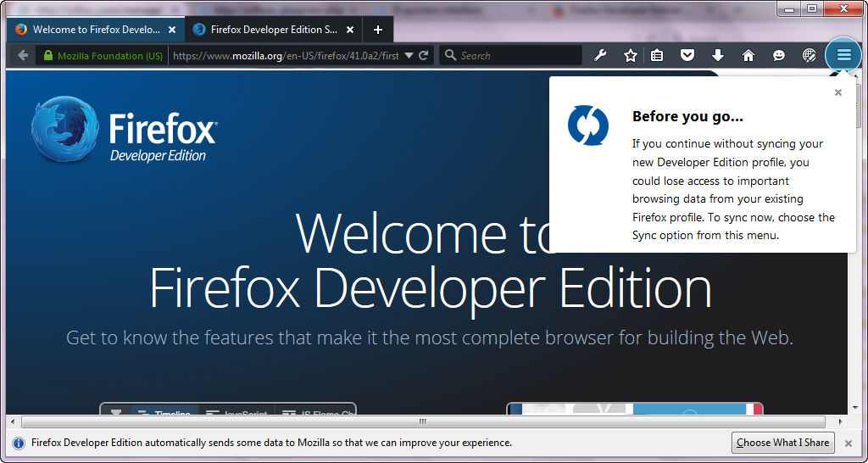Screen dimensions: 868x463
Task: Click the Choose What I Share button
Action: pyautogui.click(x=782, y=443)
